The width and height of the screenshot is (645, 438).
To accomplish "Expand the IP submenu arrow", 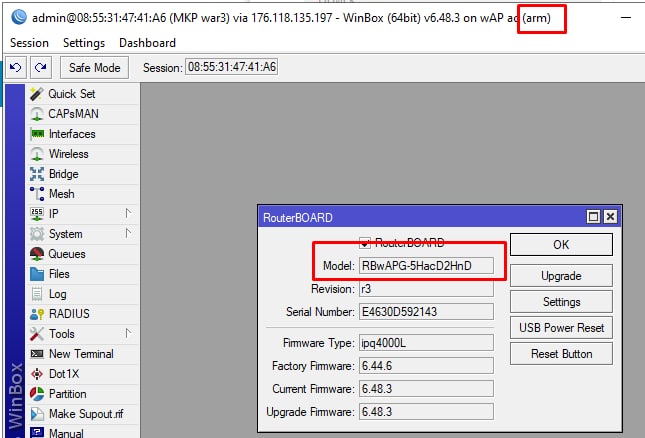I will [x=128, y=213].
